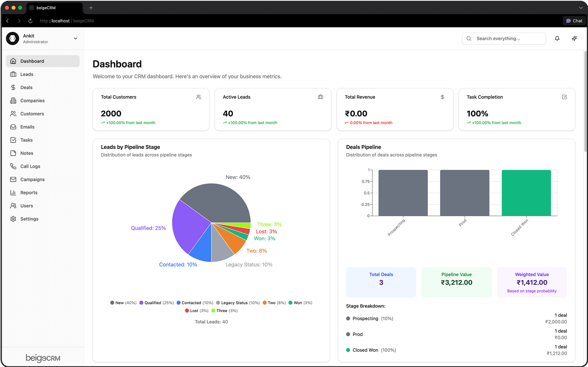Go back with the browser back arrow

8,21
